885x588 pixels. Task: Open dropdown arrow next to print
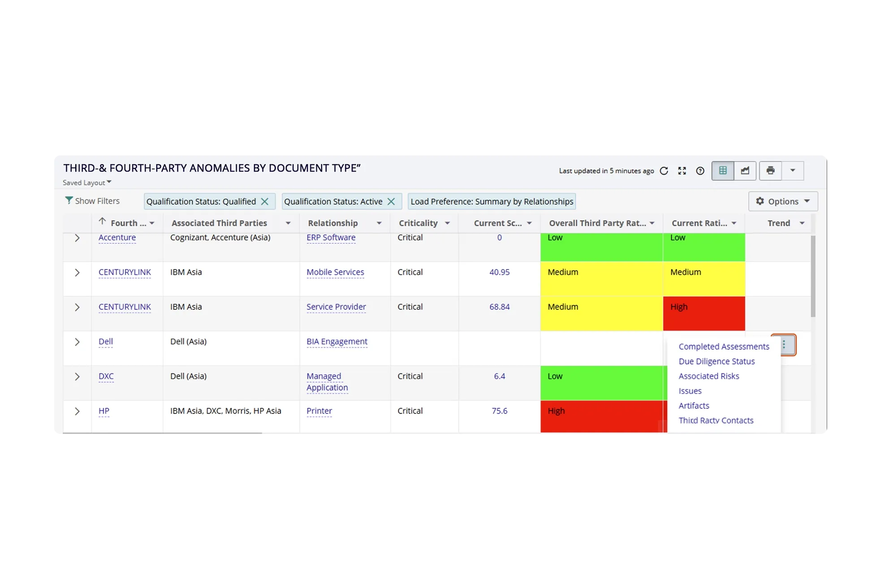793,171
